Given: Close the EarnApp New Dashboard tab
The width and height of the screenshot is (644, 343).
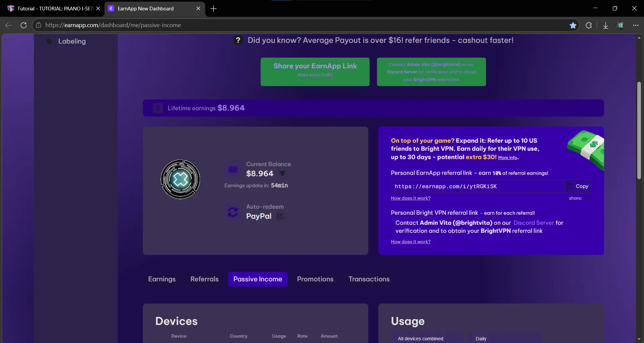Looking at the screenshot, I should (x=198, y=9).
